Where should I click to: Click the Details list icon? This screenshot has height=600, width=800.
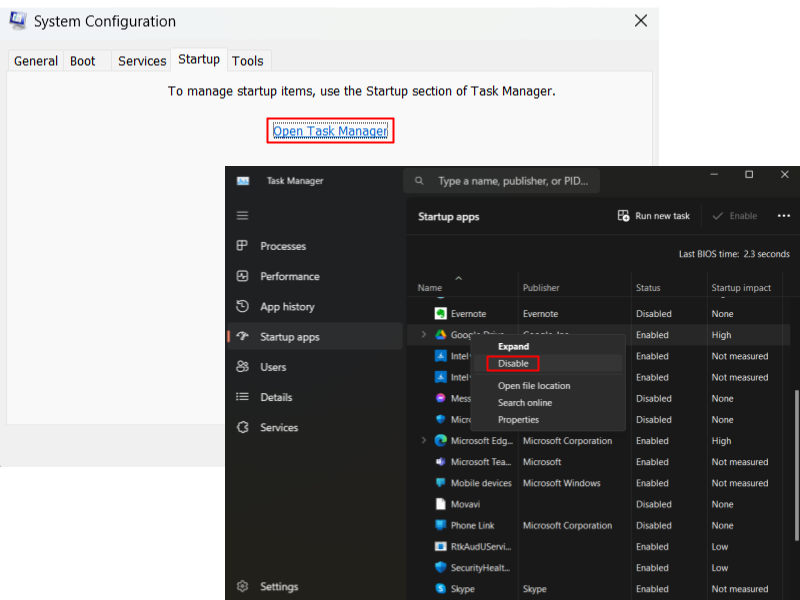pos(242,396)
